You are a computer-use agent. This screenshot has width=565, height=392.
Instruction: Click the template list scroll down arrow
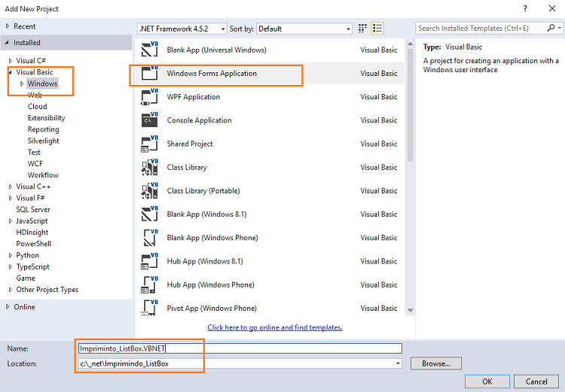[x=410, y=310]
